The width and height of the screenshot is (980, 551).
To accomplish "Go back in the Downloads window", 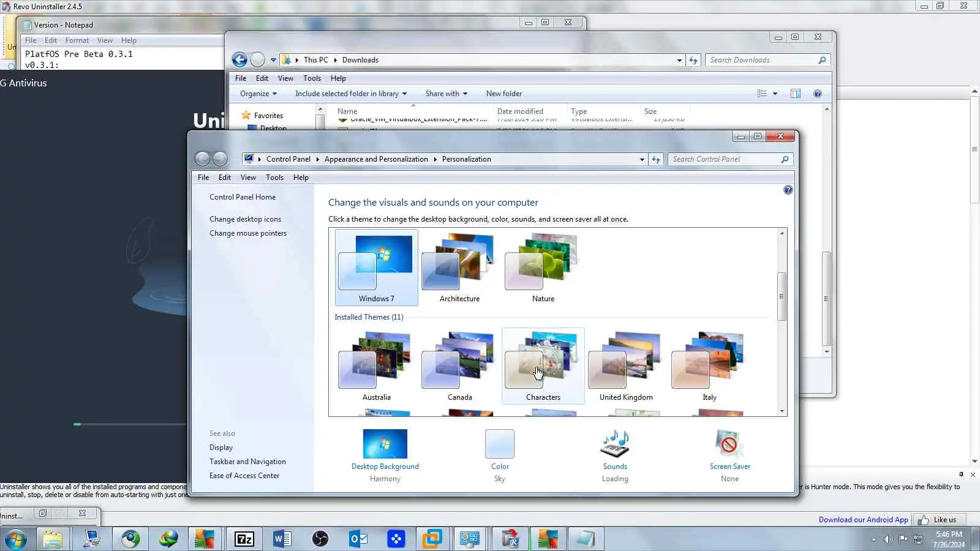I will 239,59.
